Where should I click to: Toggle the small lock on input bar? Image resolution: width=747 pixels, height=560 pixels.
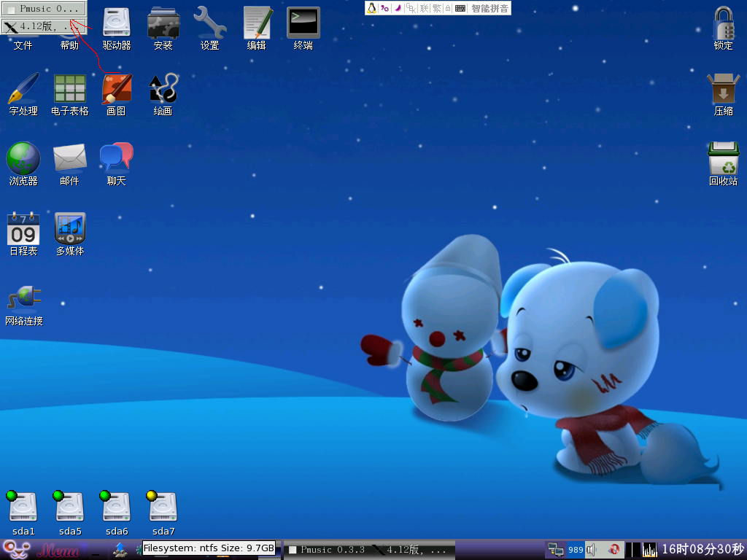448,8
